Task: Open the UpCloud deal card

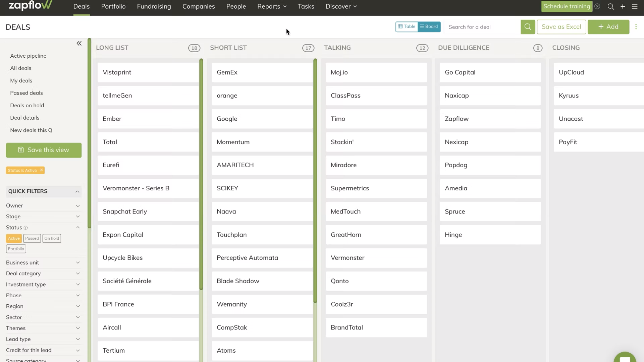Action: point(599,72)
